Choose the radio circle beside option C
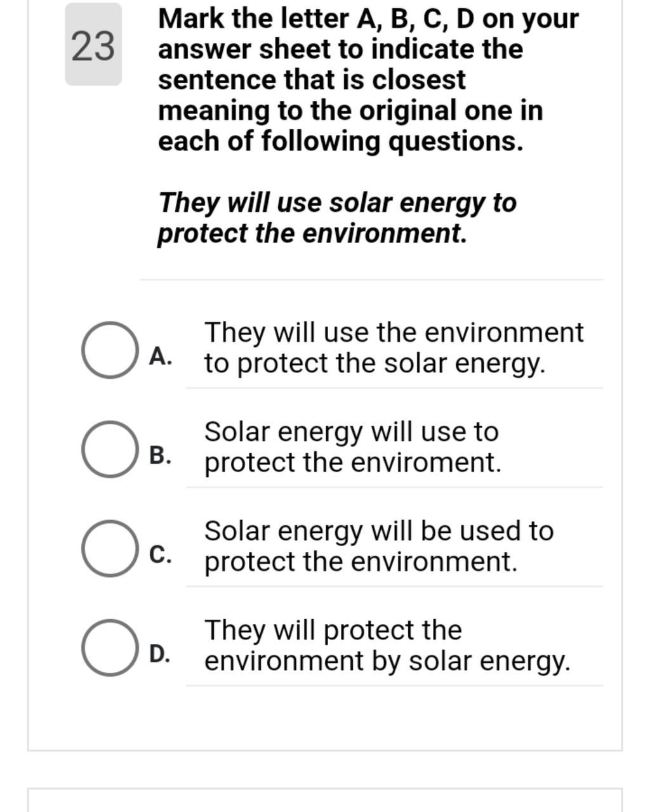This screenshot has width=650, height=812. [x=109, y=549]
